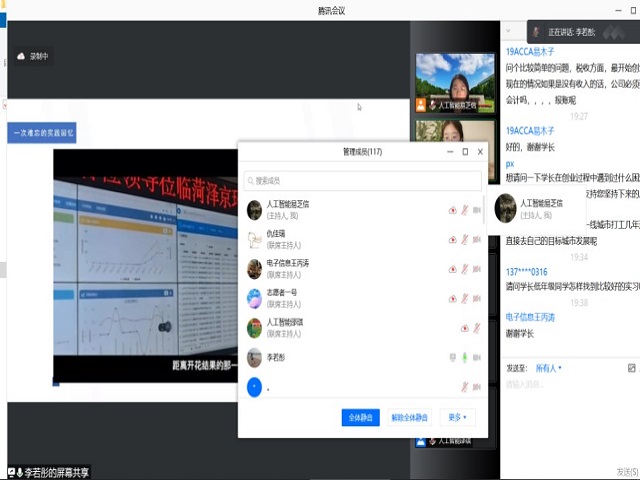Select 人工智能屈芝信 video thumbnail

click(455, 81)
